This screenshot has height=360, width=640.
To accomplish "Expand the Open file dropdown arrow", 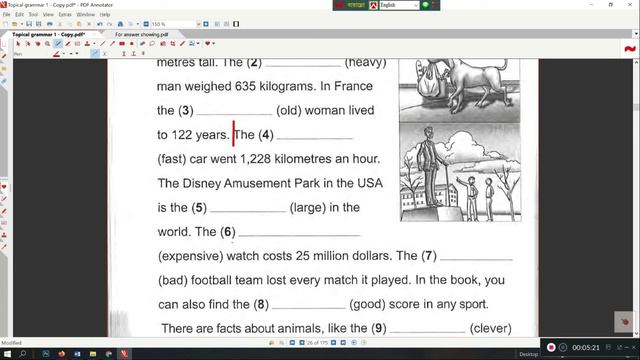I will click(22, 24).
